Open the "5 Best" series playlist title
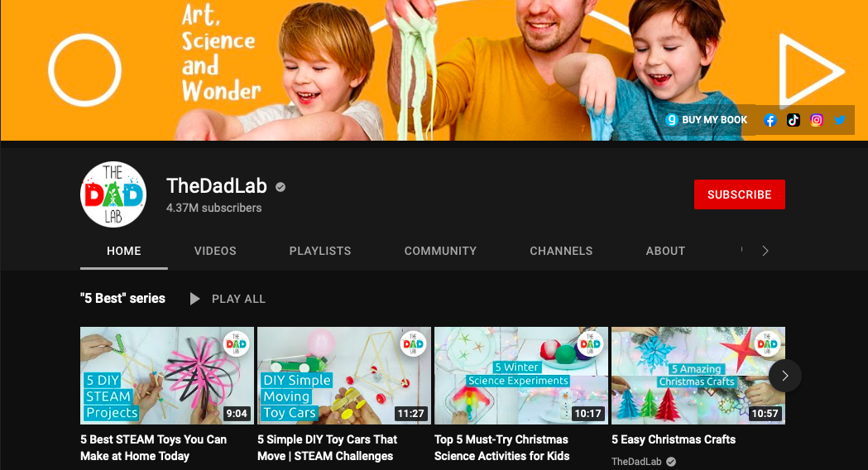Screen dimensions: 868x470 pyautogui.click(x=123, y=299)
